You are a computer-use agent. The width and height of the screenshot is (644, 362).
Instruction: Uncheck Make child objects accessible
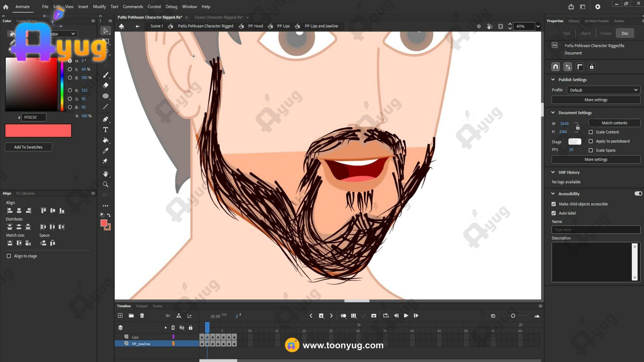click(554, 204)
